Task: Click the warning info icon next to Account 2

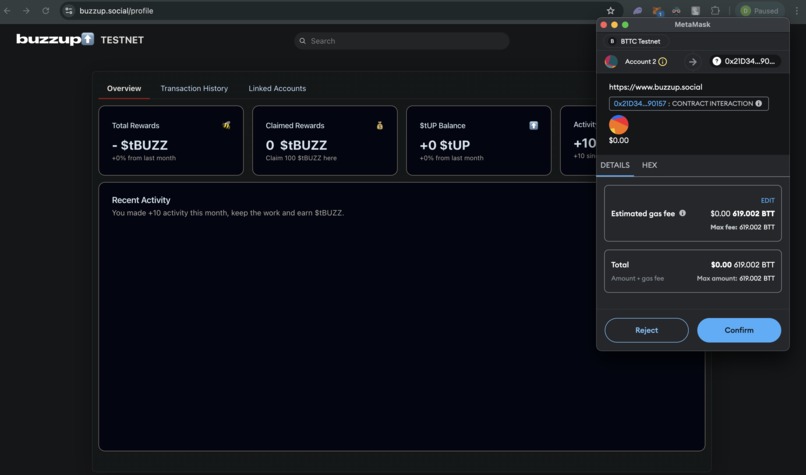Action: point(663,62)
